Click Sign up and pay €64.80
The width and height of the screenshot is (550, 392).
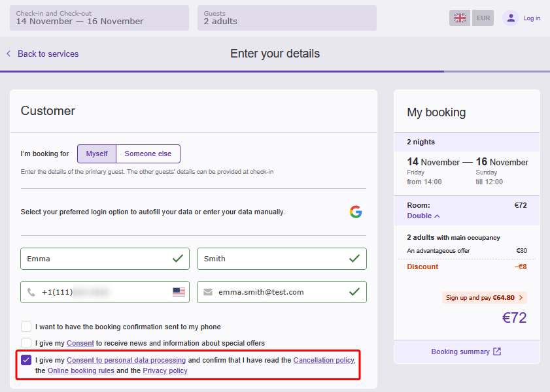point(484,297)
